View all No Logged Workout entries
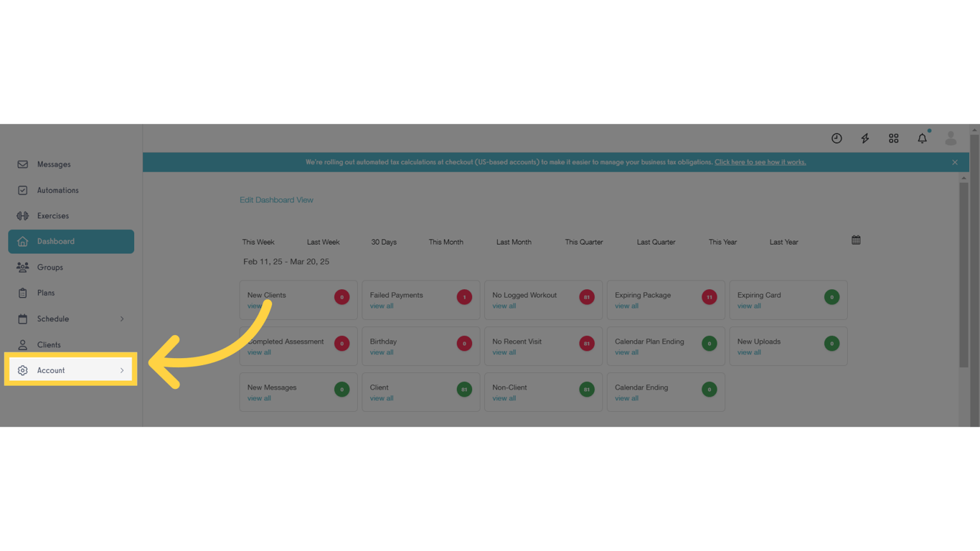Image resolution: width=980 pixels, height=551 pixels. tap(504, 306)
